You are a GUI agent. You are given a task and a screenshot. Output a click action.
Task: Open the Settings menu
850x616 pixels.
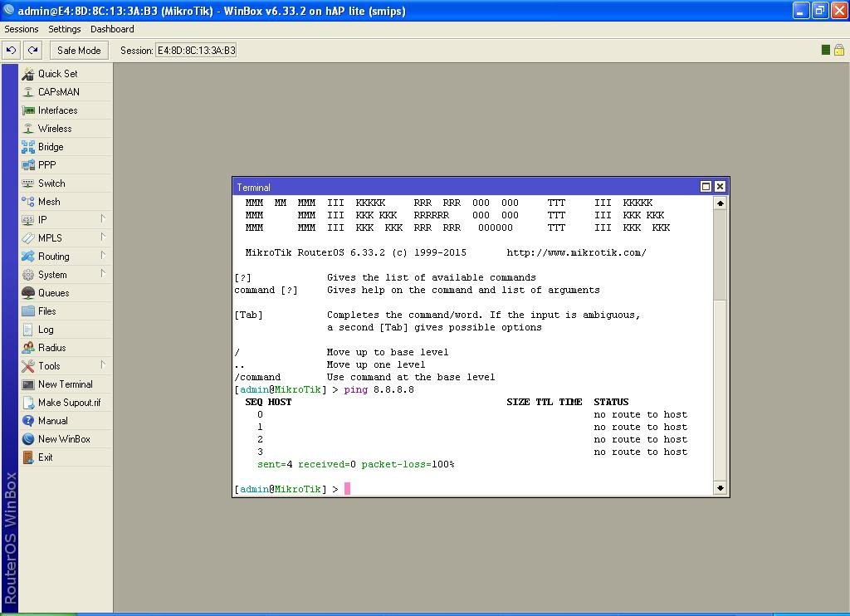pos(65,29)
